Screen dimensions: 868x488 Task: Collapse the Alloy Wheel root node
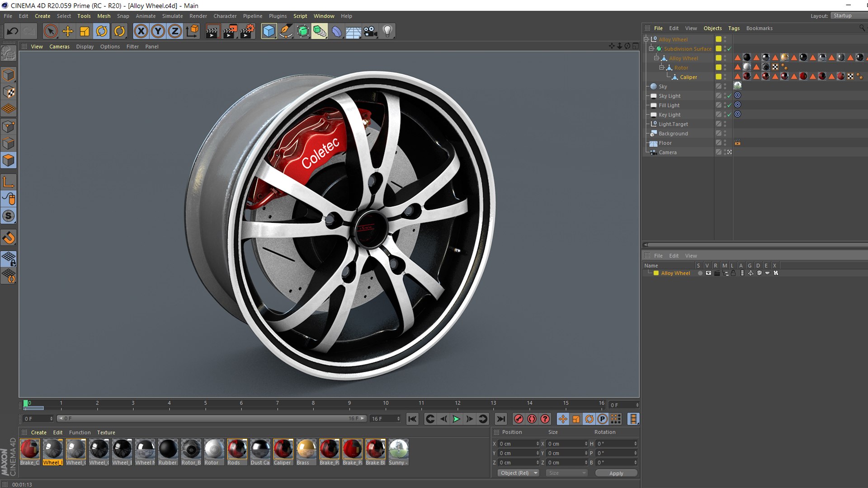click(x=646, y=39)
